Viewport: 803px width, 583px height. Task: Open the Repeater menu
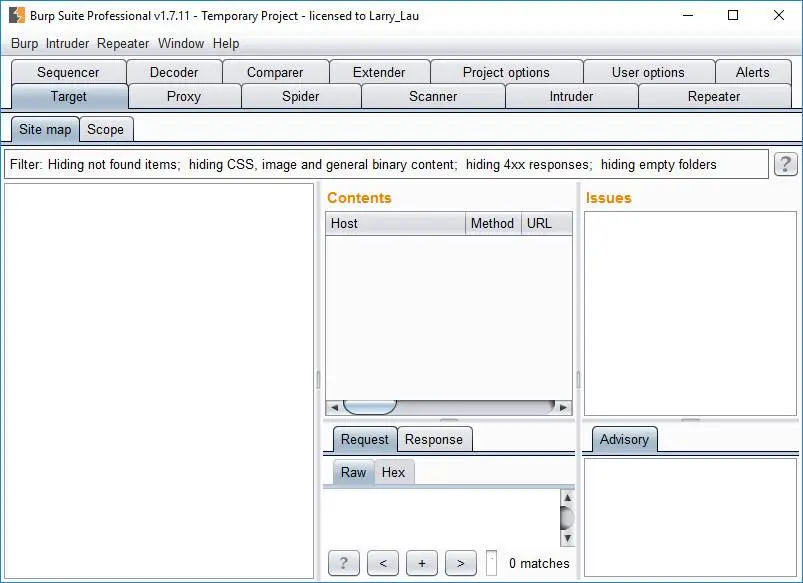tap(123, 44)
